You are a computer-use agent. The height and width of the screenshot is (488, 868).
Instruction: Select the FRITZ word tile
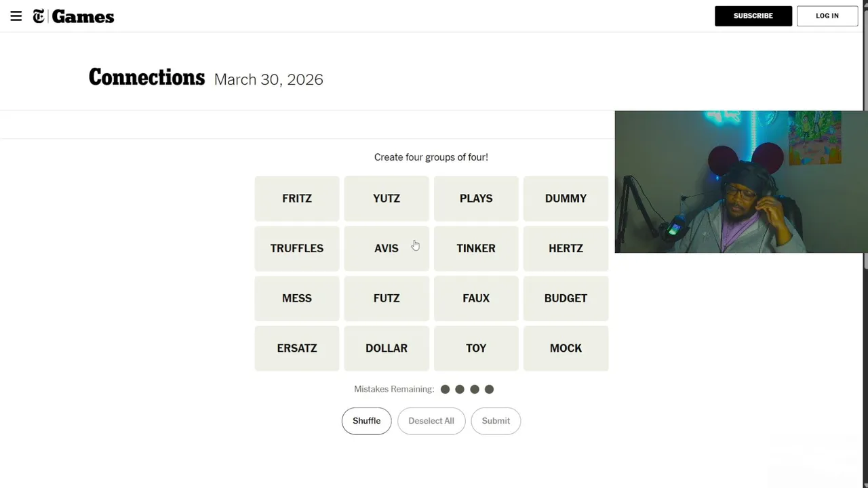[297, 199]
